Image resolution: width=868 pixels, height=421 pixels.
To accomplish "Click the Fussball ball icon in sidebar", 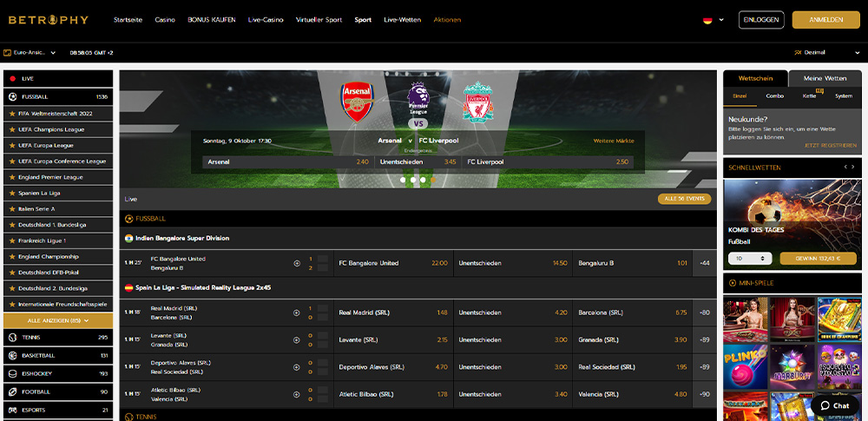I will point(12,96).
